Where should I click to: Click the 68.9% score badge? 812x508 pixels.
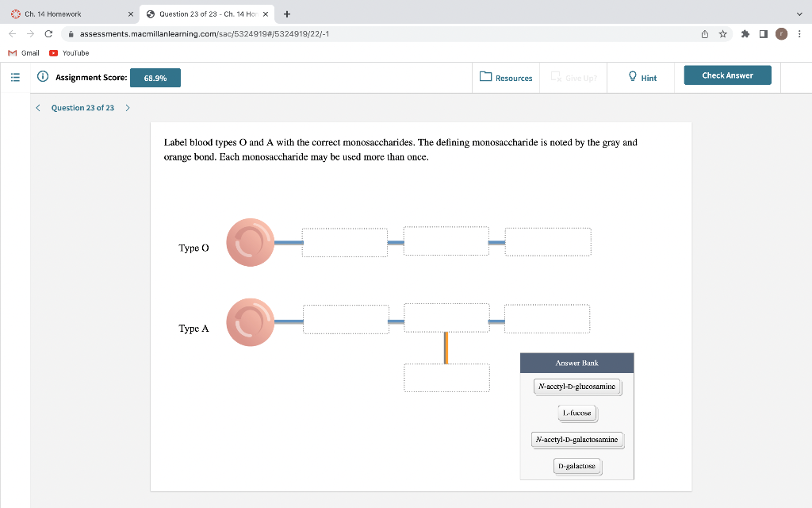coord(155,78)
